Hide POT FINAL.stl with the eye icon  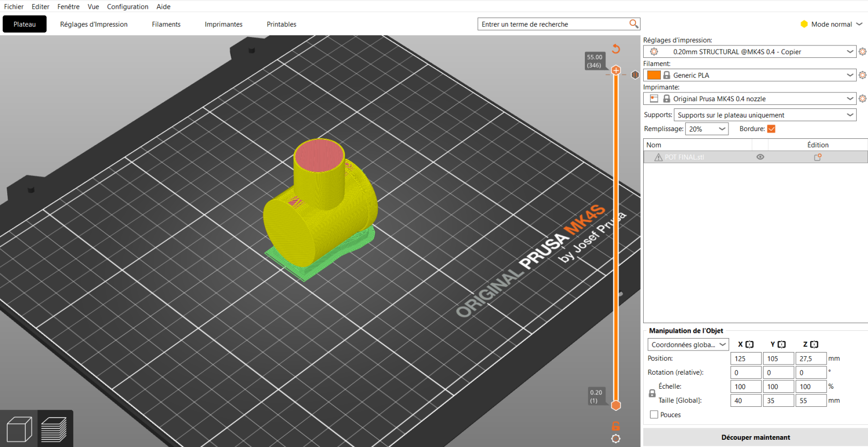pyautogui.click(x=760, y=157)
